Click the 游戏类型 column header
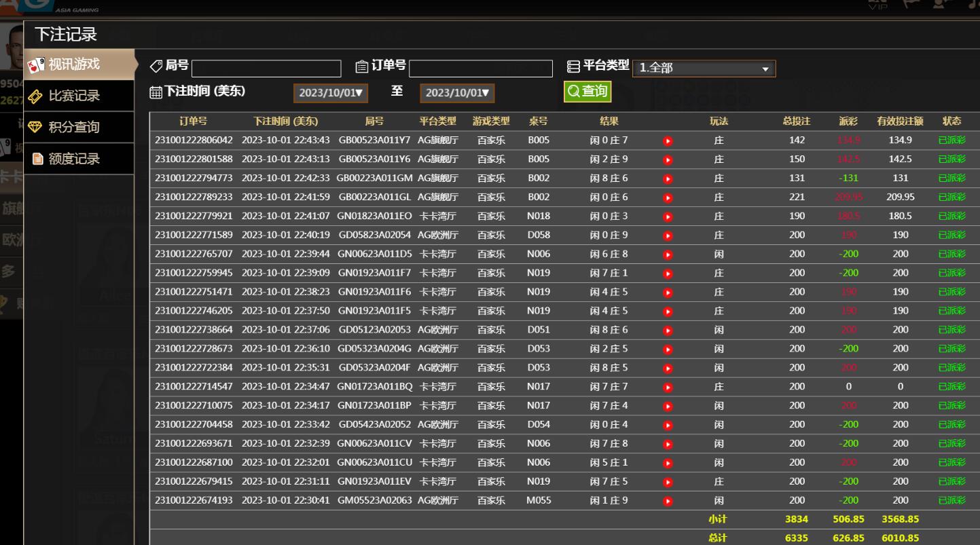This screenshot has width=980, height=545. (x=491, y=121)
